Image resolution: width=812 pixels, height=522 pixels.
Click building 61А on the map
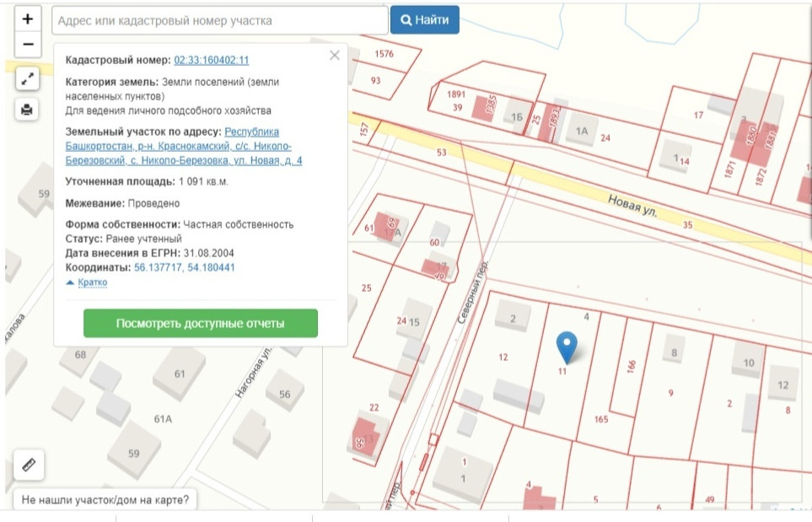tap(163, 419)
